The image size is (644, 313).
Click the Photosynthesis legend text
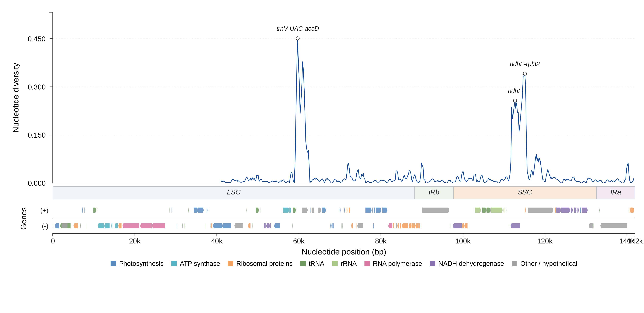[141, 264]
